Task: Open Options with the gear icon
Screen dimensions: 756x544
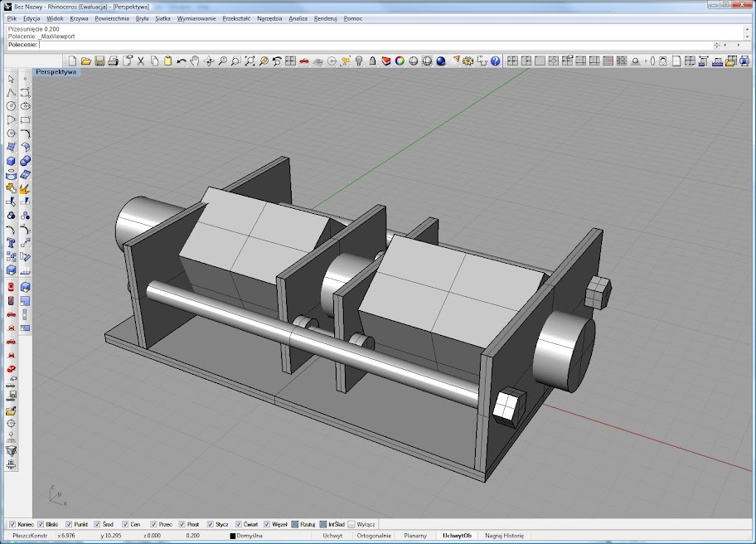Action: click(x=468, y=61)
